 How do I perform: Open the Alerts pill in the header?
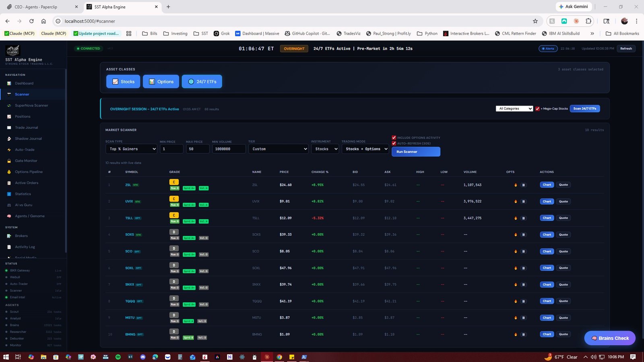pyautogui.click(x=548, y=49)
